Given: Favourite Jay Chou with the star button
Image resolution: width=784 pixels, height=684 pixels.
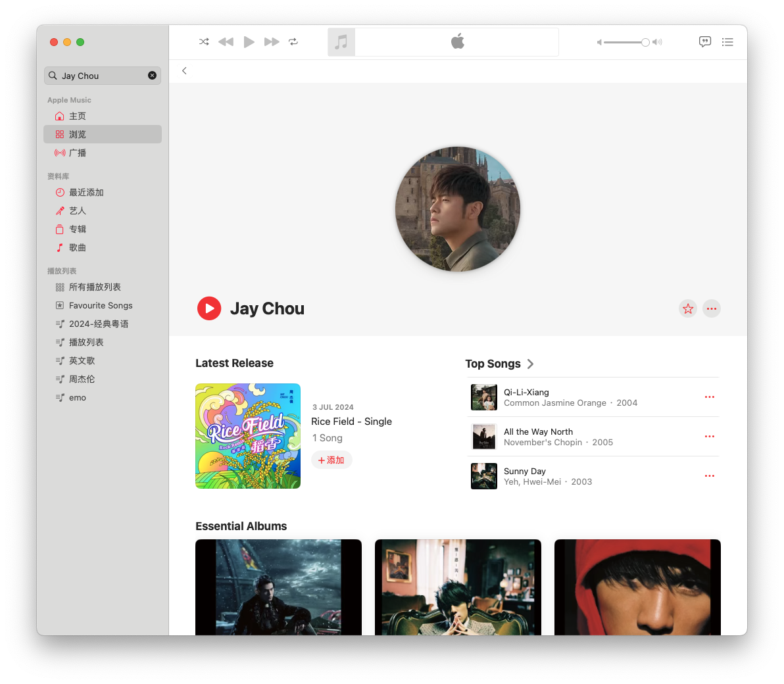Looking at the screenshot, I should coord(688,308).
